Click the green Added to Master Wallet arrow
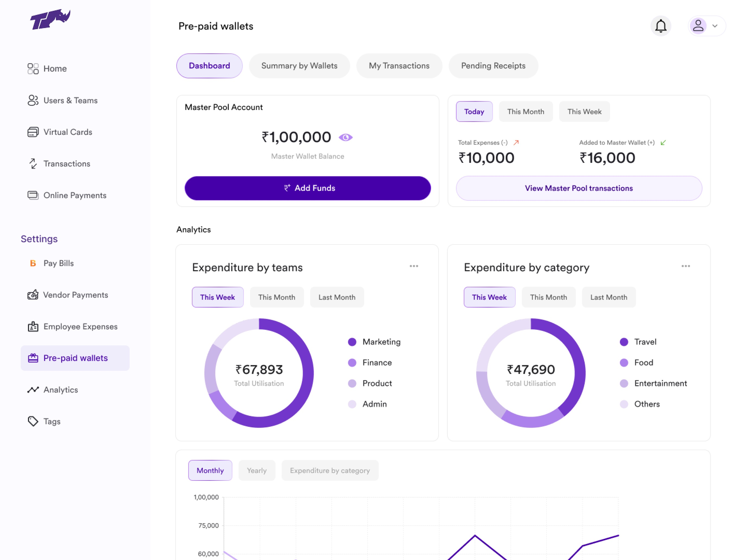 tap(663, 143)
